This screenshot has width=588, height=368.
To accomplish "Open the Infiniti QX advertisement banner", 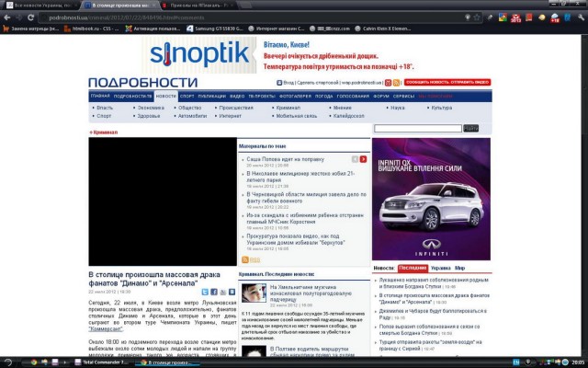I will (x=431, y=199).
